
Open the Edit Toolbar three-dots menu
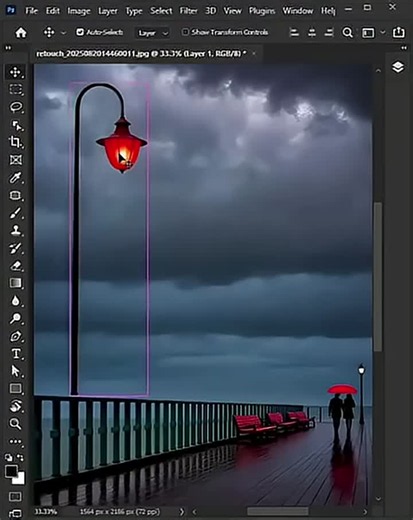click(x=15, y=441)
